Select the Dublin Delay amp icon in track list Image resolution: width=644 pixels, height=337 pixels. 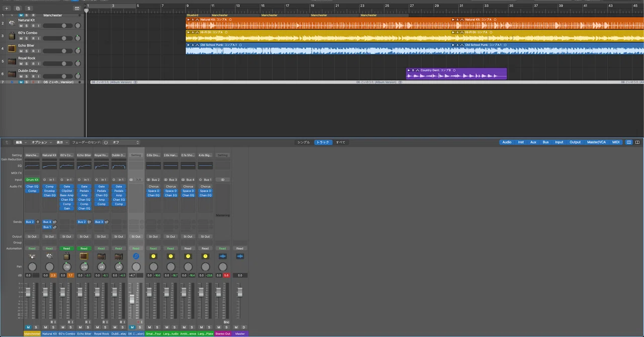(12, 73)
